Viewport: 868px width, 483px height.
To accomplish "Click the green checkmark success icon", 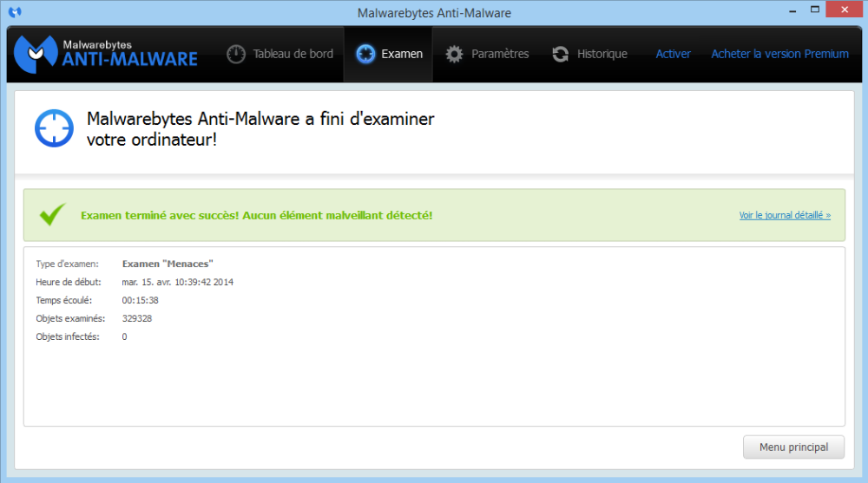I will point(53,215).
